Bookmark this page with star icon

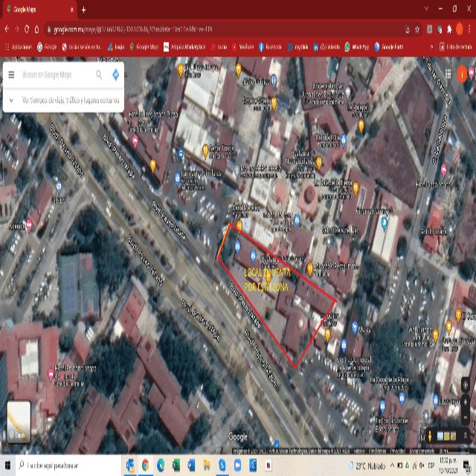click(419, 29)
